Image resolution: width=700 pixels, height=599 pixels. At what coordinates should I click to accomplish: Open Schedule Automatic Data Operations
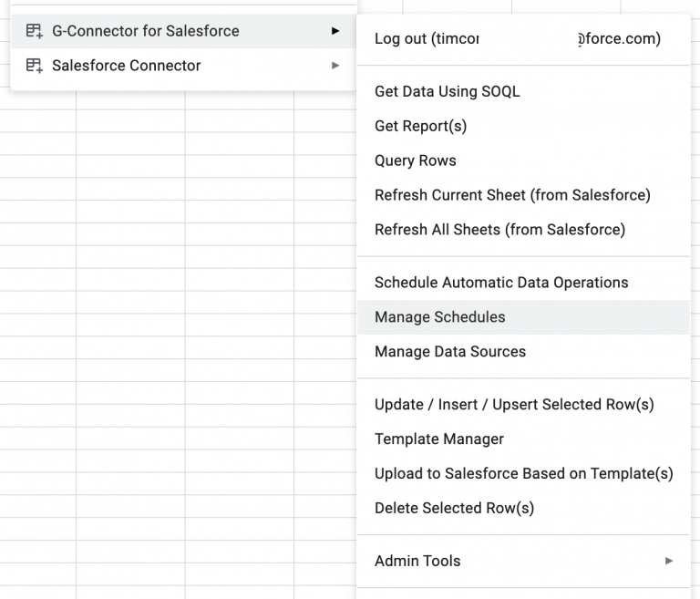pyautogui.click(x=501, y=283)
